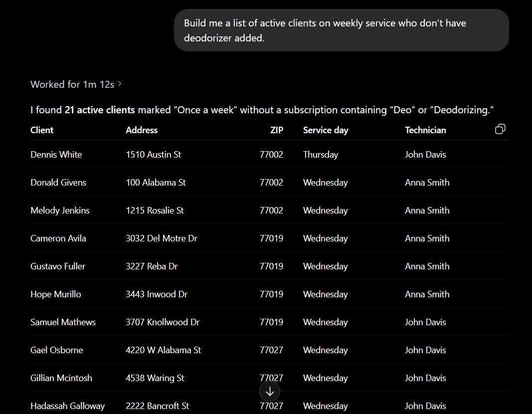Click the bold "21 active clients" text

pos(100,110)
